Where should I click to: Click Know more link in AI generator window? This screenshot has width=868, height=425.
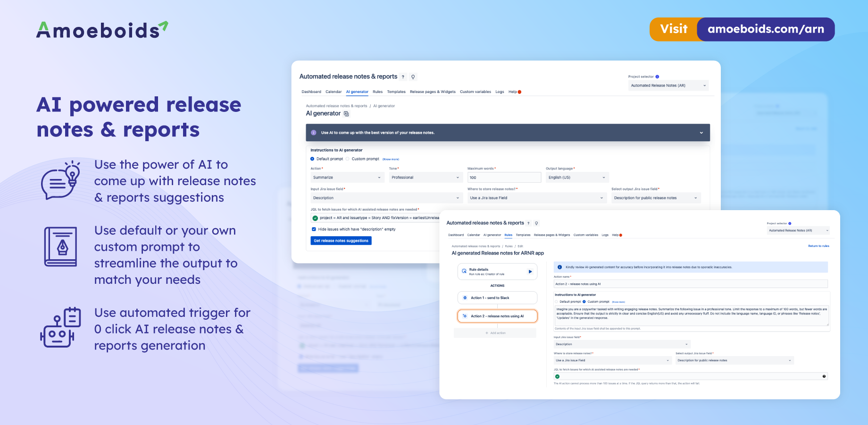coord(391,160)
